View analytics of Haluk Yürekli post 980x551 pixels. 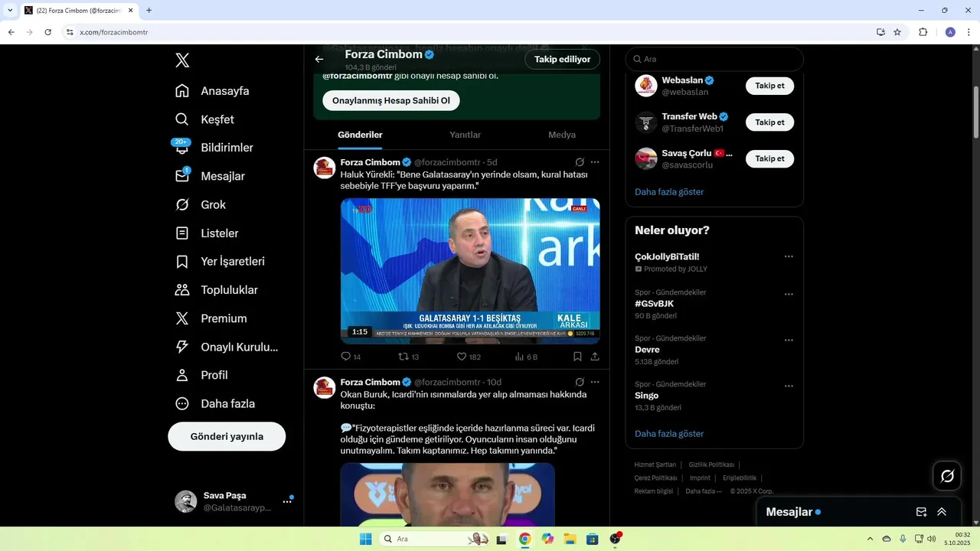click(x=519, y=357)
